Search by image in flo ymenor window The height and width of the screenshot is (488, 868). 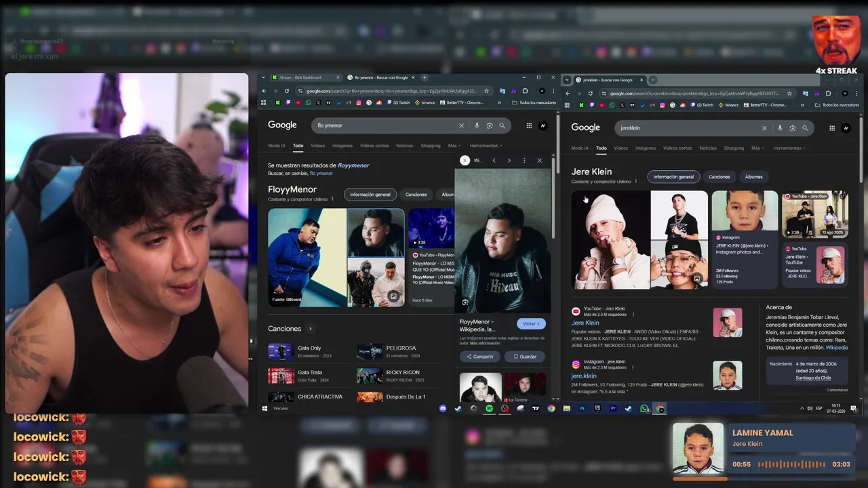point(490,125)
